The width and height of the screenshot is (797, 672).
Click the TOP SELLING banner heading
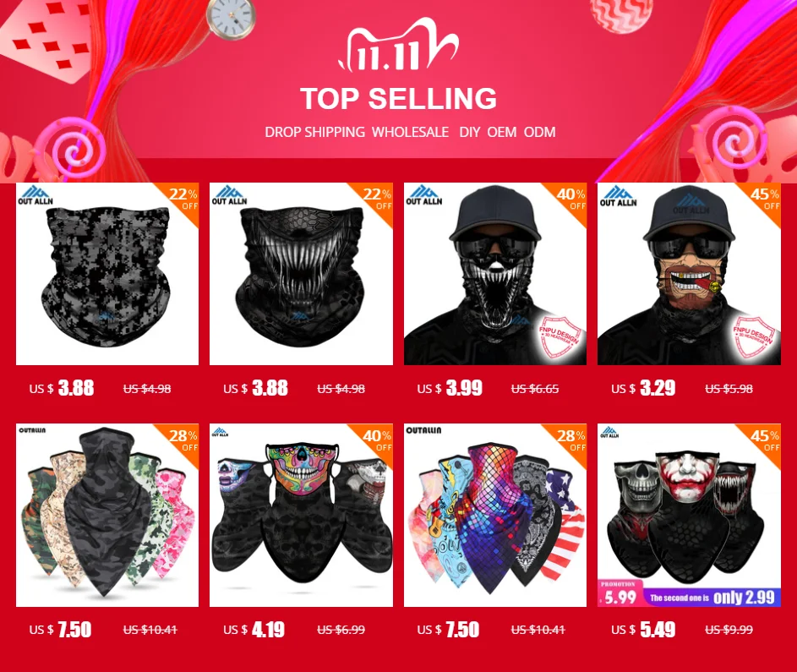399,99
